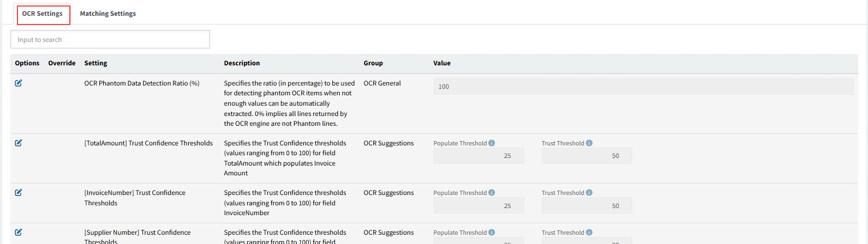Show info for TotalAmount Trust Threshold
The image size is (868, 244).
(x=589, y=143)
